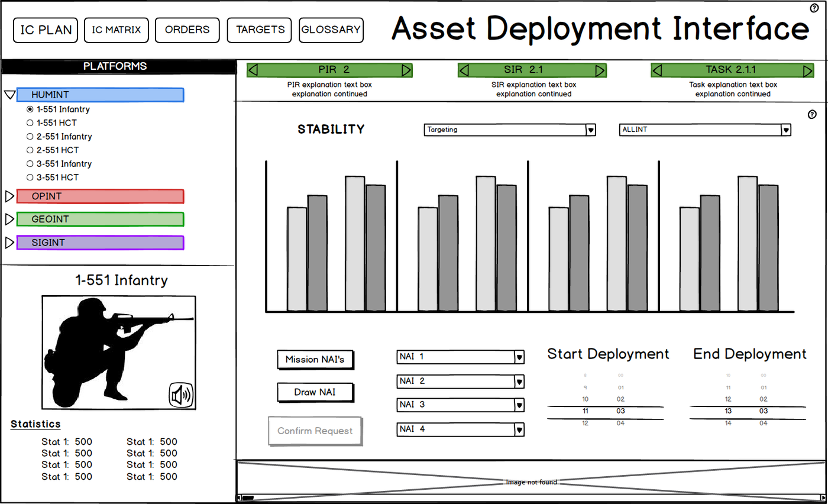Click help icon above ALLINT dropdown
The height and width of the screenshot is (504, 828).
(812, 115)
